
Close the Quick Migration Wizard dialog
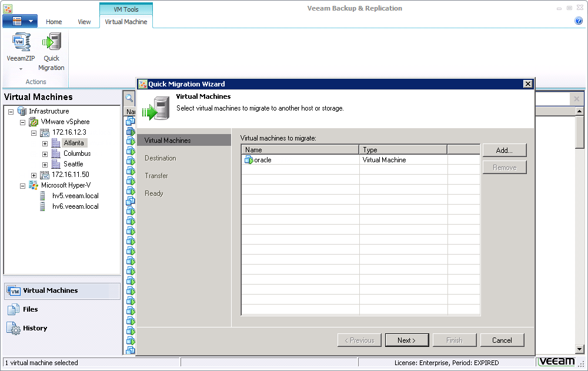click(527, 83)
